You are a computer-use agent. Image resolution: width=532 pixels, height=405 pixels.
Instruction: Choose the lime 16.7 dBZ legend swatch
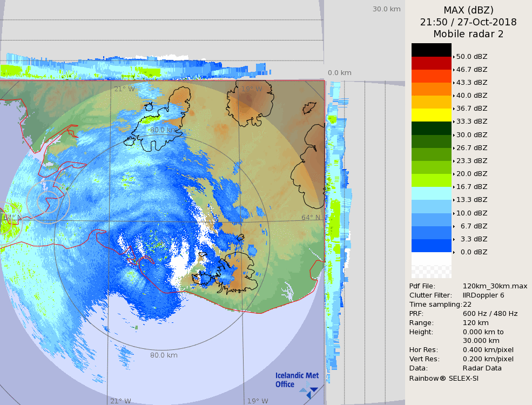coord(431,180)
